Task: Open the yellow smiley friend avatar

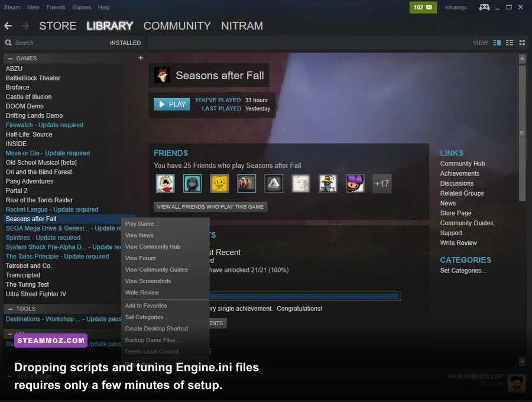Action: (219, 183)
